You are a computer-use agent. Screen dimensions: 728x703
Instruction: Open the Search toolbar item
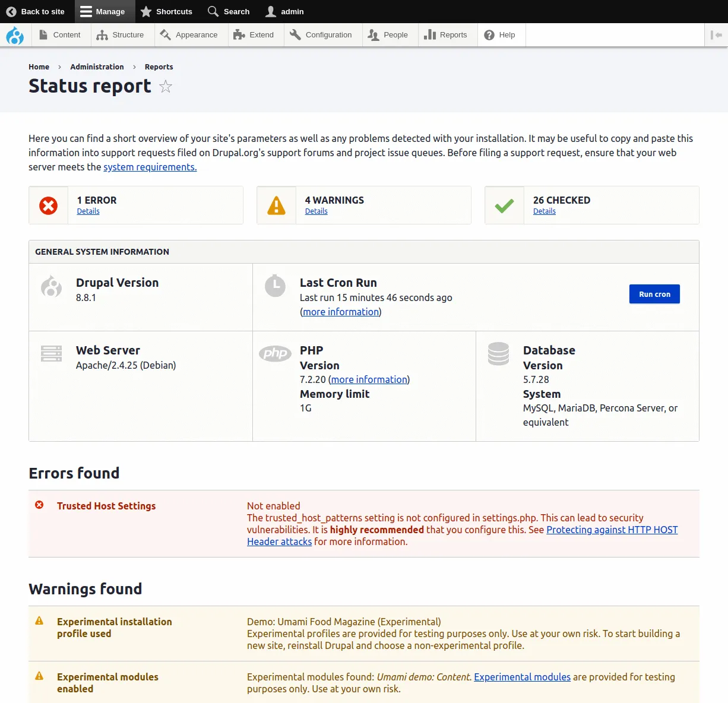click(229, 11)
